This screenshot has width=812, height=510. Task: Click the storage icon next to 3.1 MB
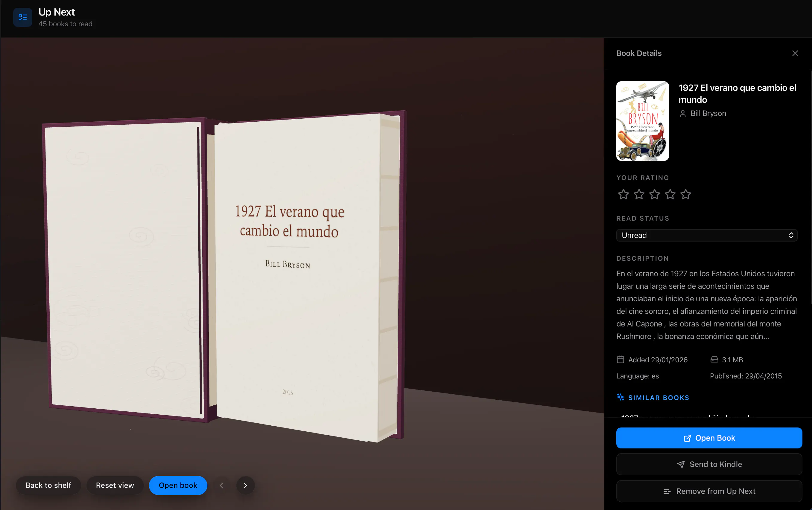714,359
